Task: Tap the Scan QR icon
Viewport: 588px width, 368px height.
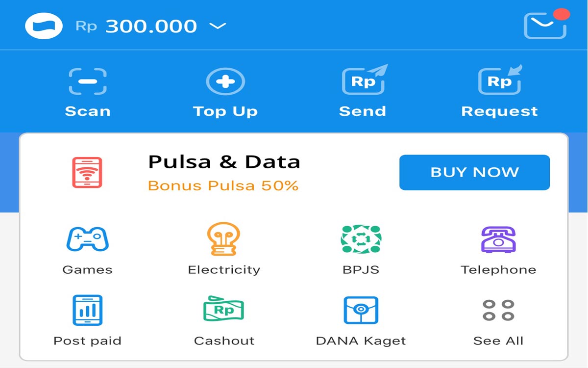Action: tap(88, 81)
